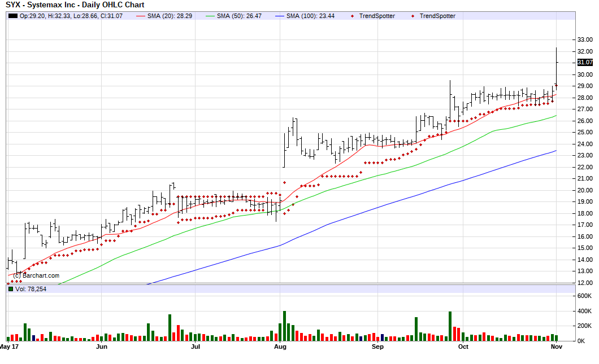The height and width of the screenshot is (364, 599).
Task: Click the 18.00 price axis label
Action: [x=585, y=213]
